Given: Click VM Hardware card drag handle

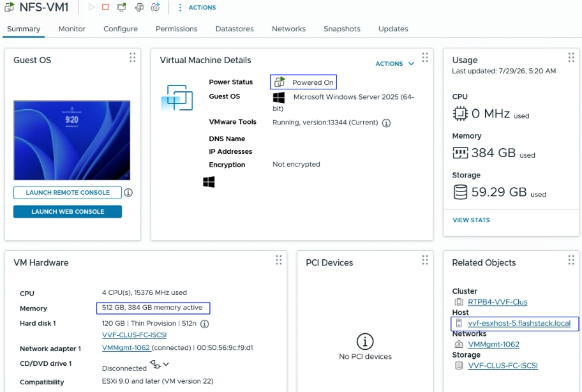Looking at the screenshot, I should click(x=279, y=260).
